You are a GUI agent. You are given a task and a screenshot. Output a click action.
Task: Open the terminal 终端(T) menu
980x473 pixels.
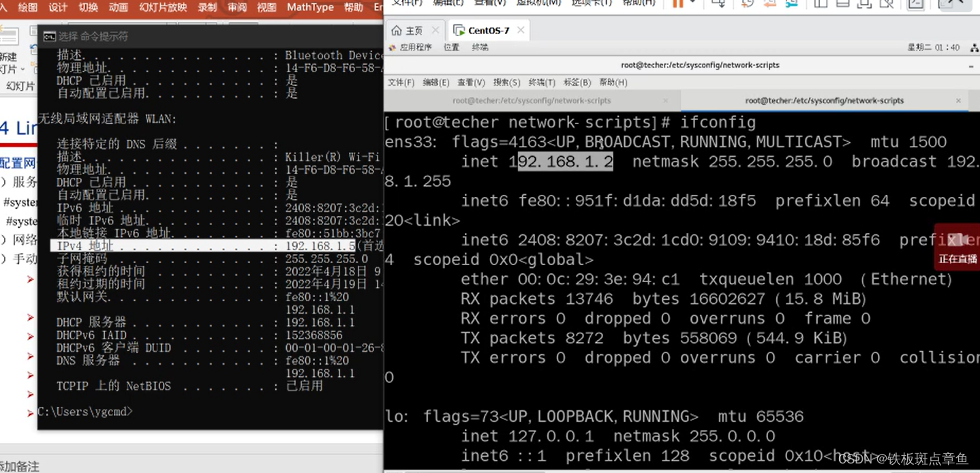[x=542, y=82]
